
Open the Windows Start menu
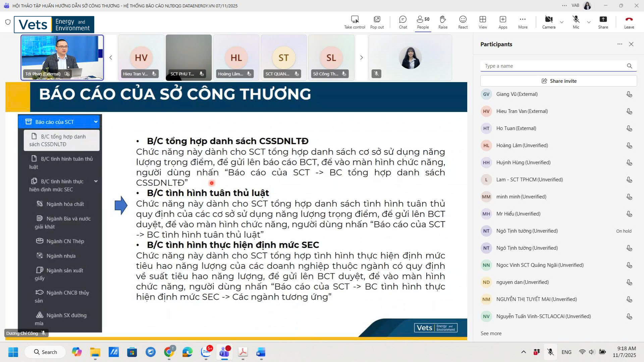point(13,352)
